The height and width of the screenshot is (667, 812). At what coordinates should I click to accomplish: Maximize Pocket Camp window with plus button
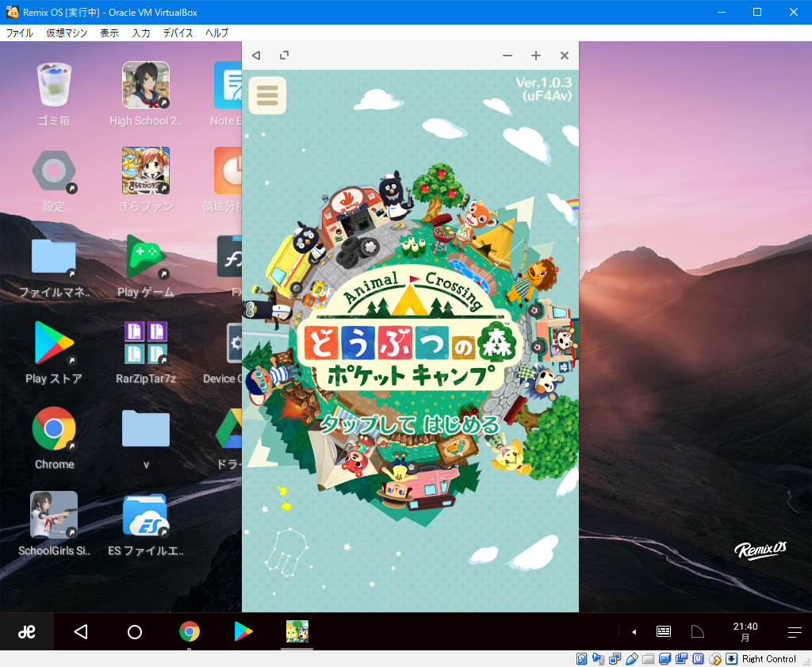[x=536, y=56]
